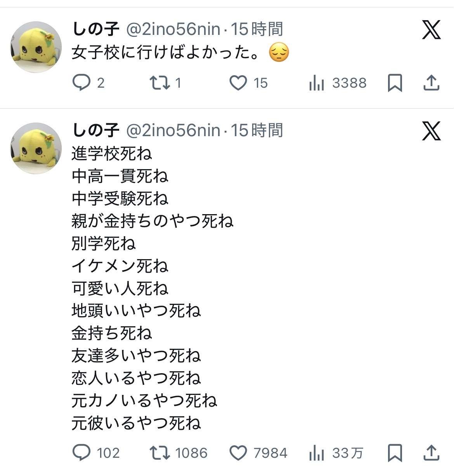Like the tweet with 15 likes

point(238,83)
